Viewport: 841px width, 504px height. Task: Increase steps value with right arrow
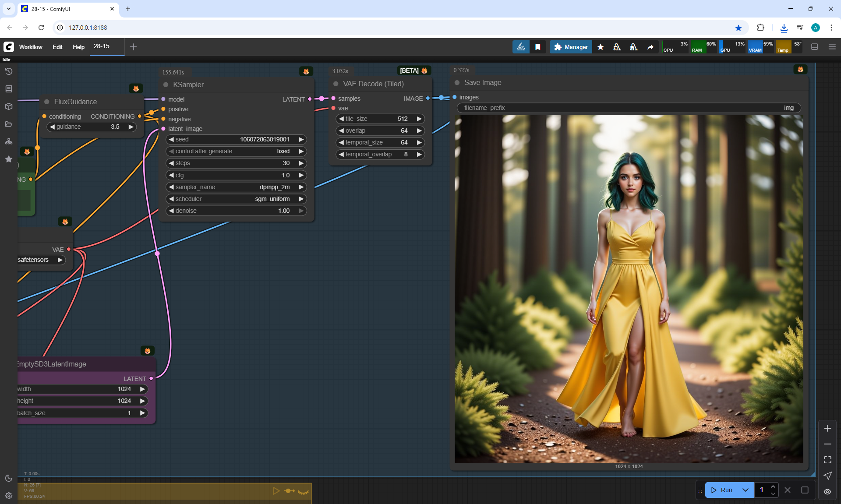coord(301,163)
